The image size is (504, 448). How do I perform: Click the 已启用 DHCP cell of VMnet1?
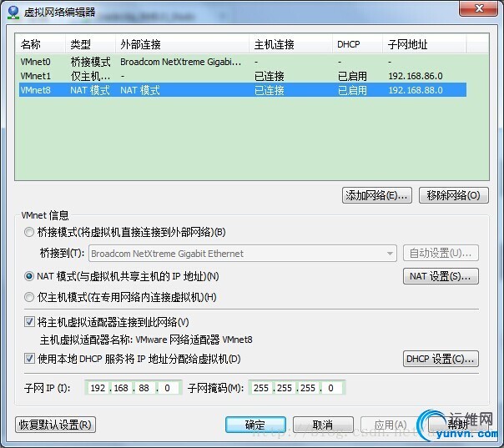[x=352, y=76]
